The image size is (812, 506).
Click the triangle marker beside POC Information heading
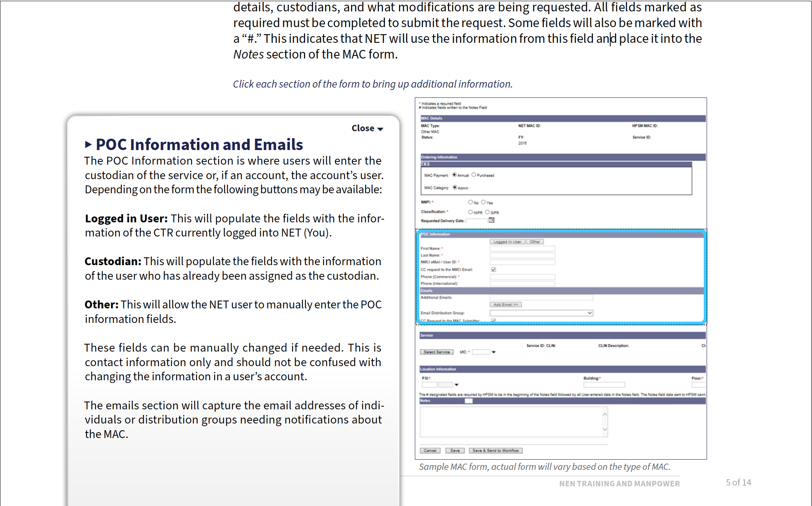point(88,145)
